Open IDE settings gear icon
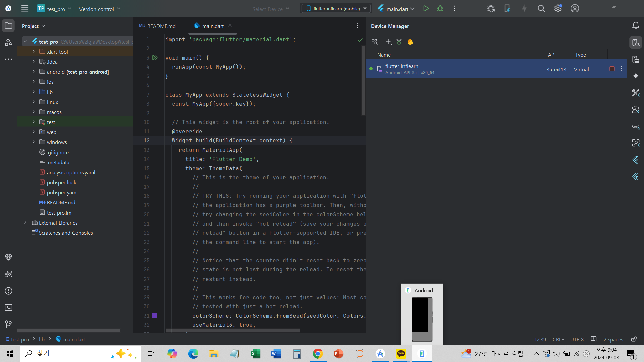The image size is (644, 362). [558, 9]
